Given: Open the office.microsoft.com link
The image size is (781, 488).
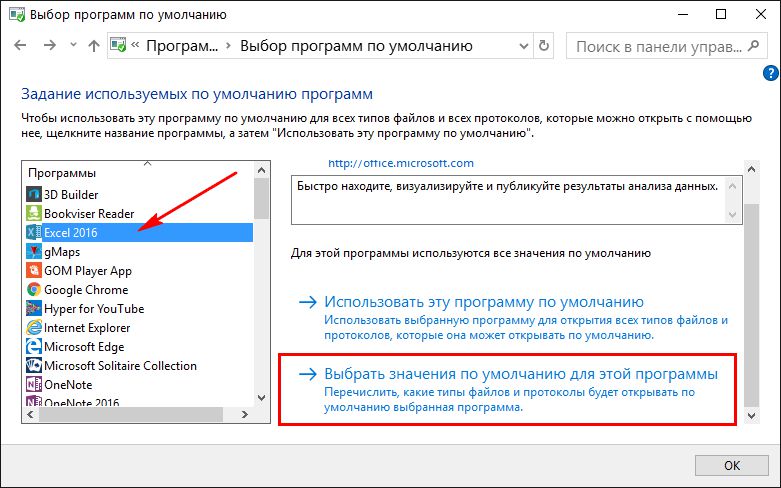Looking at the screenshot, I should (x=400, y=163).
